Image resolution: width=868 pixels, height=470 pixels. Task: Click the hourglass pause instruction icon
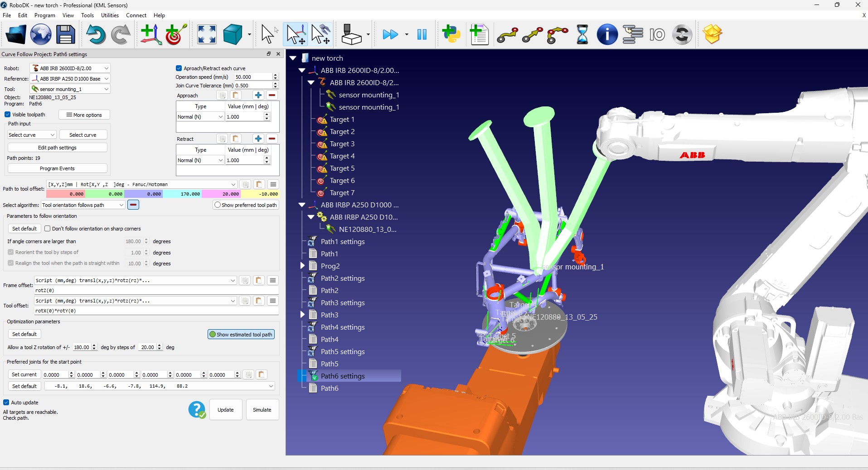pyautogui.click(x=582, y=34)
